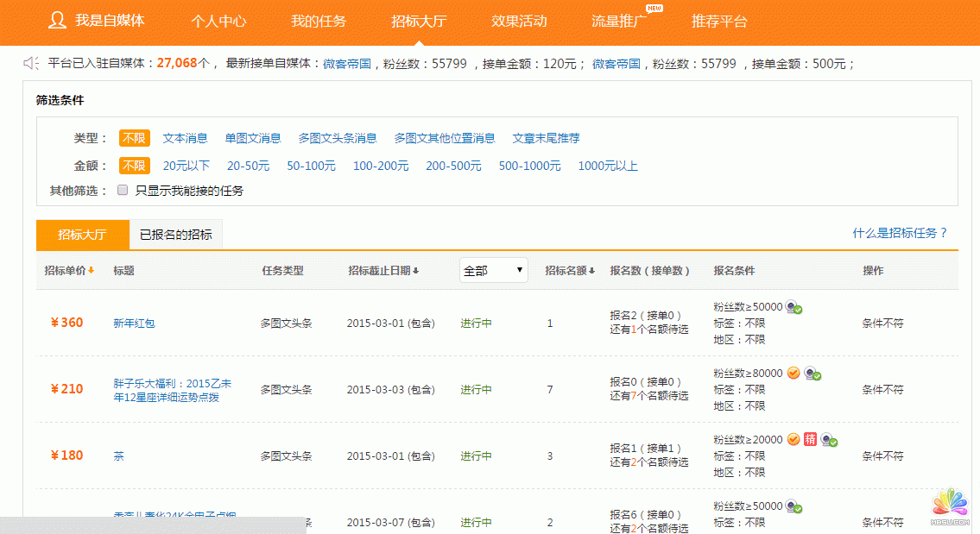Select 文本消息 type filter
980x534 pixels.
tap(185, 138)
